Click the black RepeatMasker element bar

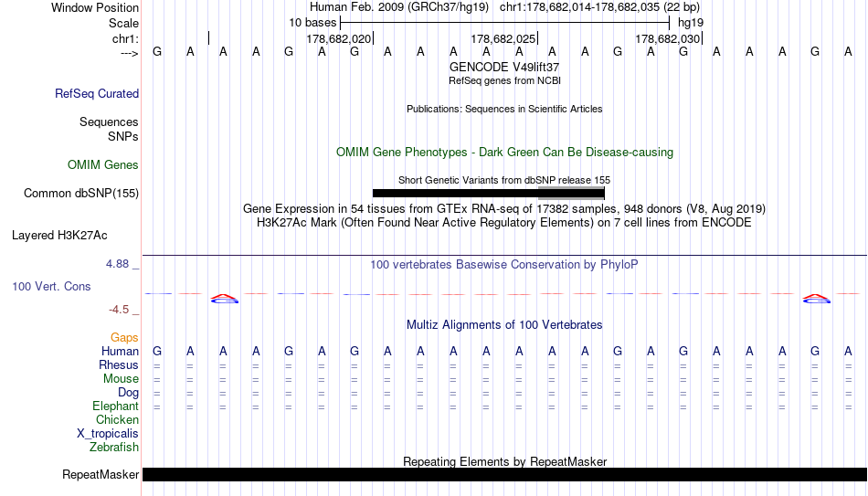pyautogui.click(x=504, y=474)
